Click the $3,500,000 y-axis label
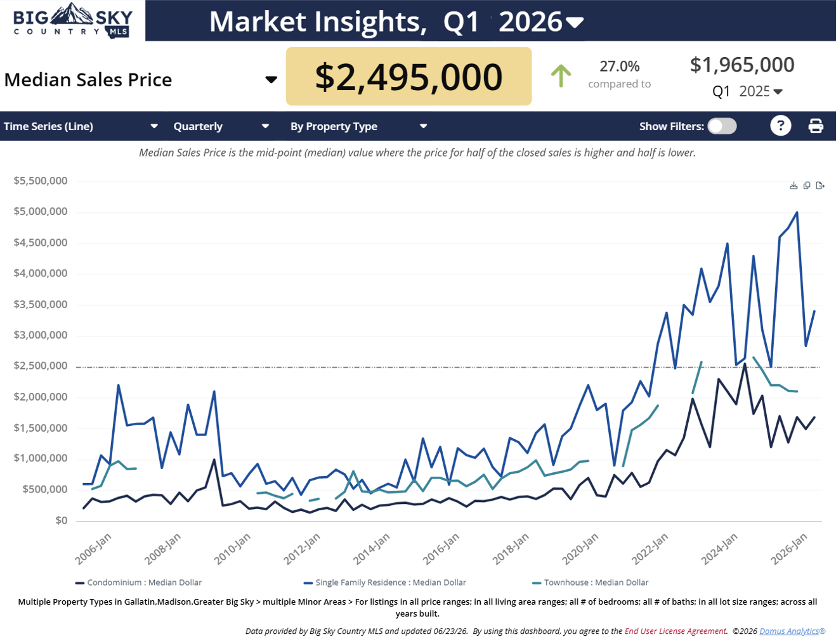Screen dimensions: 836x644 pyautogui.click(x=41, y=304)
